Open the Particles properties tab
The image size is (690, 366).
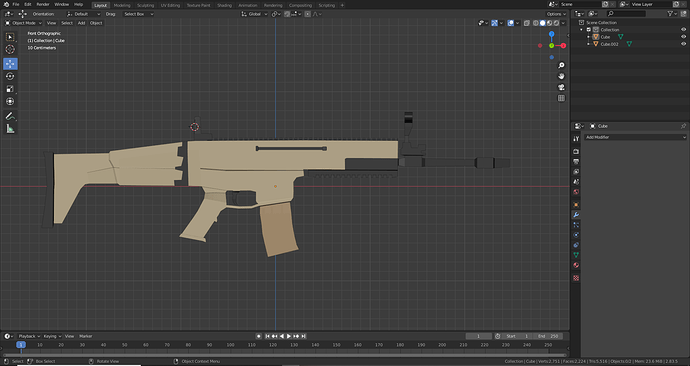[576, 225]
